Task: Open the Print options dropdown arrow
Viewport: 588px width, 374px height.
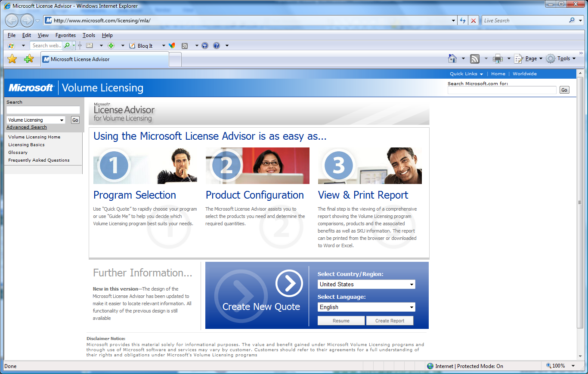Action: click(x=509, y=58)
